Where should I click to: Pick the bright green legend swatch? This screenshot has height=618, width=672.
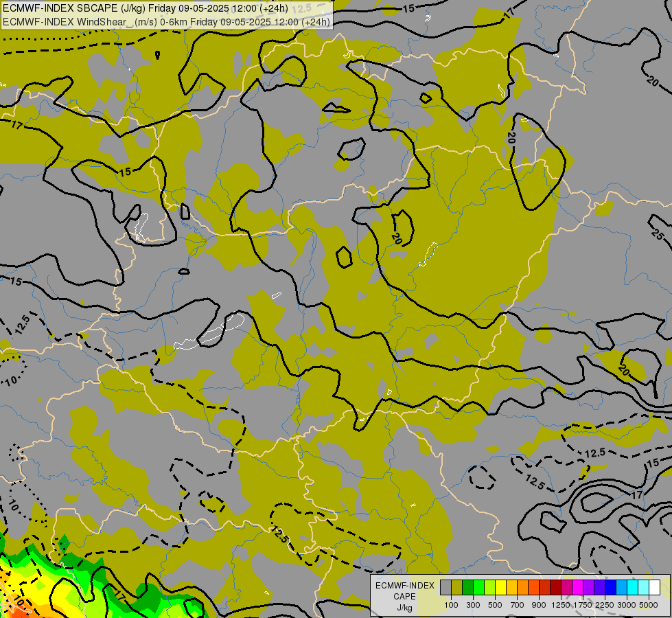coord(479,588)
